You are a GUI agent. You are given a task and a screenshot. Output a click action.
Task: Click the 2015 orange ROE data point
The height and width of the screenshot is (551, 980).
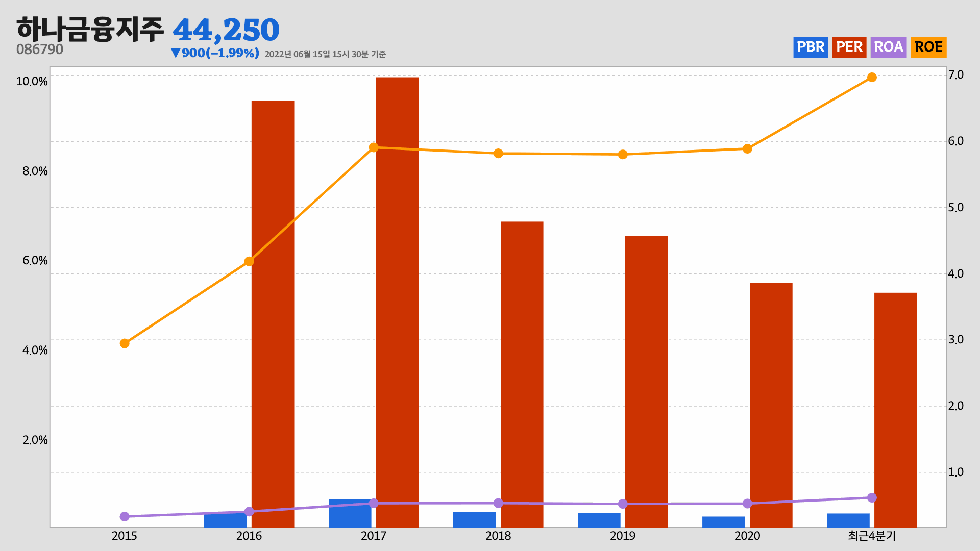point(125,343)
